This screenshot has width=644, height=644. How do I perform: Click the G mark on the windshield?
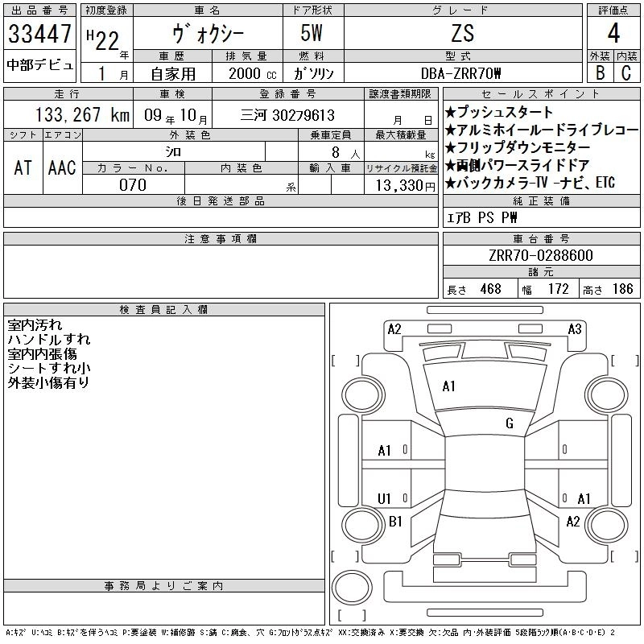tap(510, 423)
